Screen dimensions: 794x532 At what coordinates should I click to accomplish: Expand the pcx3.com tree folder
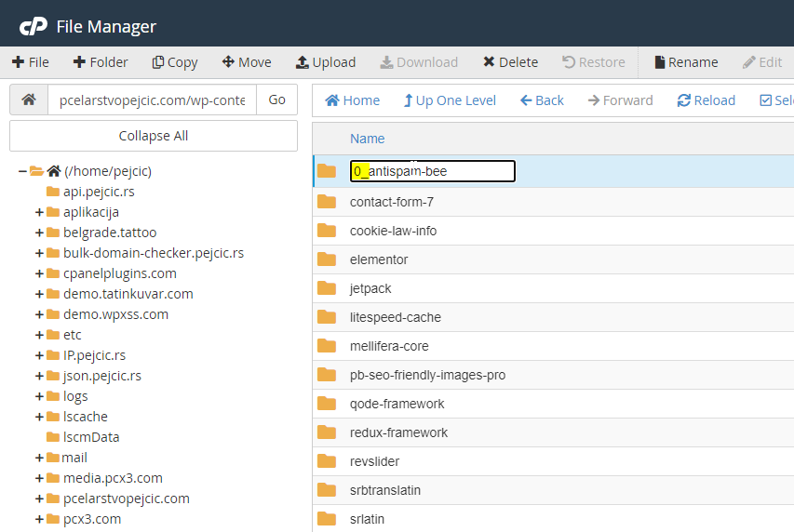39,519
